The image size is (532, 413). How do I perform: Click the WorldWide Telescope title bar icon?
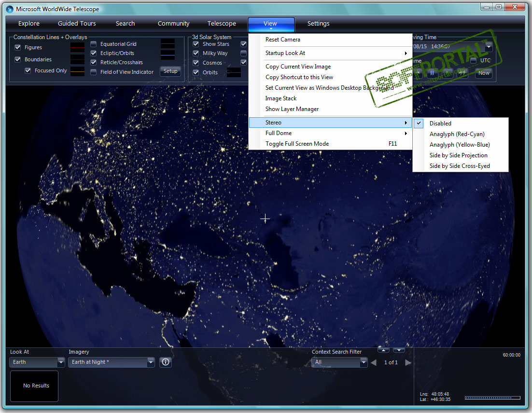(10, 9)
